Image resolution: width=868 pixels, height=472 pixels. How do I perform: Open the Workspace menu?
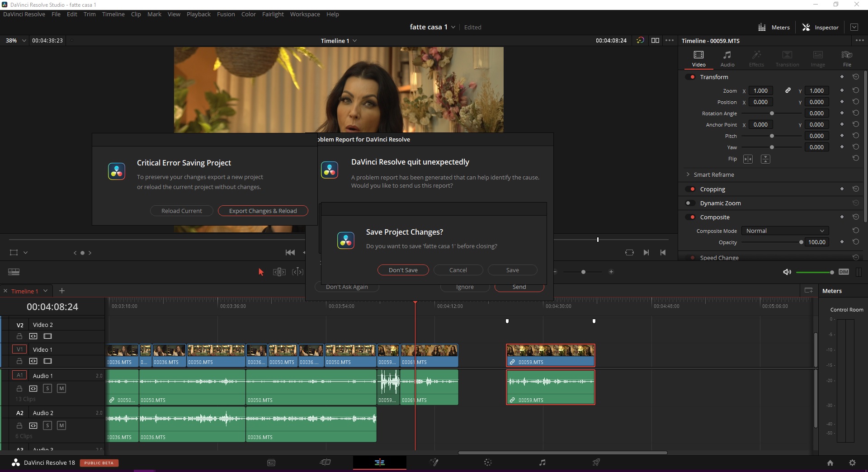305,14
